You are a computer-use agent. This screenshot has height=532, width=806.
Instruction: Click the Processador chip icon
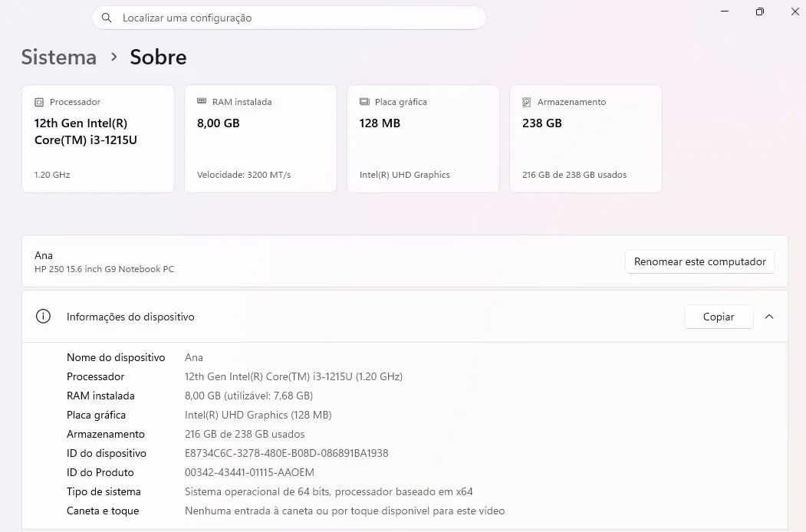39,102
